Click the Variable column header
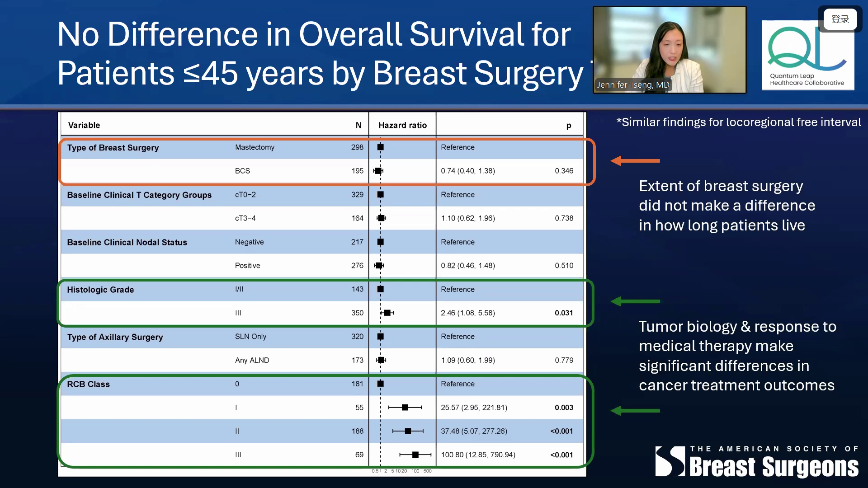This screenshot has width=868, height=488. point(84,125)
